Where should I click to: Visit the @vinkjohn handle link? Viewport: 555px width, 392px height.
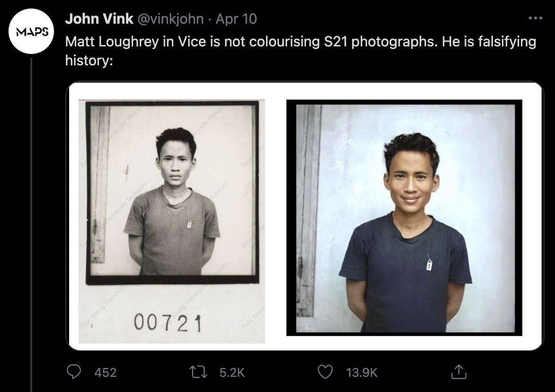(170, 19)
